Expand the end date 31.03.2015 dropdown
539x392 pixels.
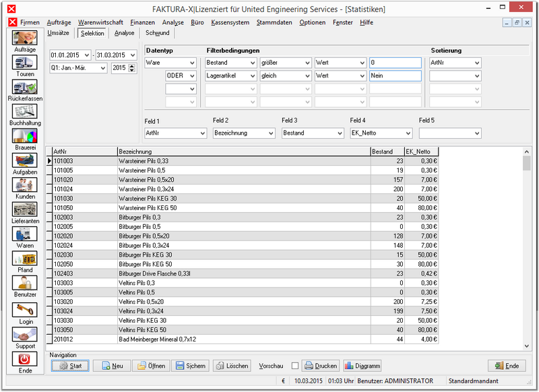pyautogui.click(x=133, y=55)
